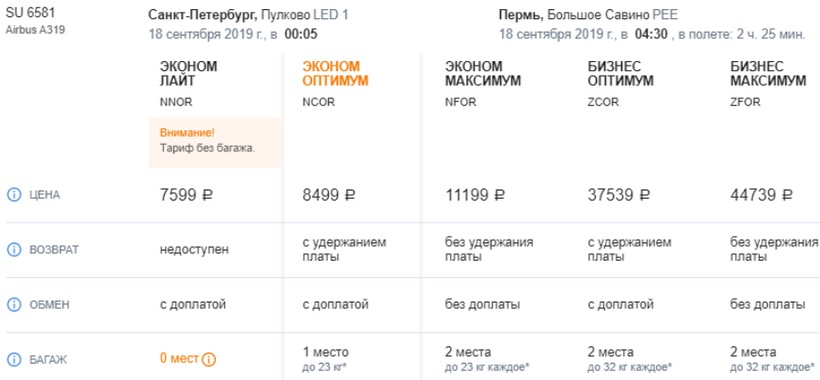820x380 pixels.
Task: Click the no-baggage warning notice
Action: pos(215,142)
